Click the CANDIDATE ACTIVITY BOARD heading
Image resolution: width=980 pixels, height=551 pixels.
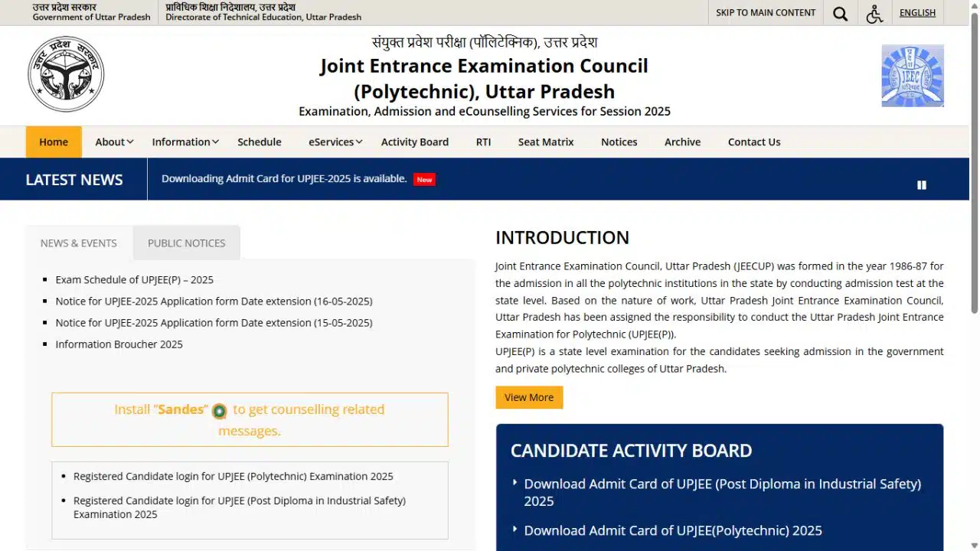point(631,450)
